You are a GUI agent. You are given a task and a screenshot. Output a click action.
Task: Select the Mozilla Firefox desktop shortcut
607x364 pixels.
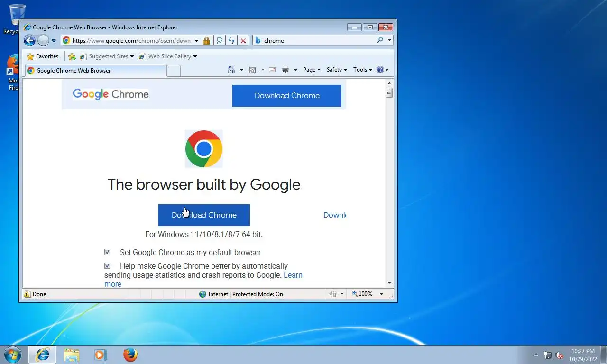(x=13, y=72)
